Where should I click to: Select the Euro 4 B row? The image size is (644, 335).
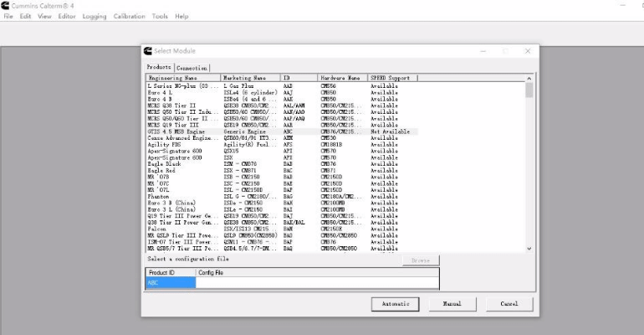tap(282, 99)
